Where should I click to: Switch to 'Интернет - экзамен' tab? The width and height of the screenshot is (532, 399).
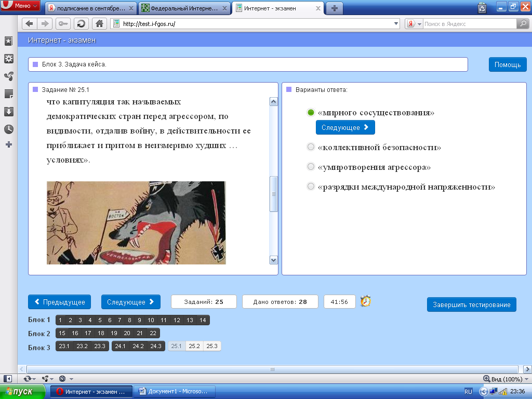[x=278, y=8]
